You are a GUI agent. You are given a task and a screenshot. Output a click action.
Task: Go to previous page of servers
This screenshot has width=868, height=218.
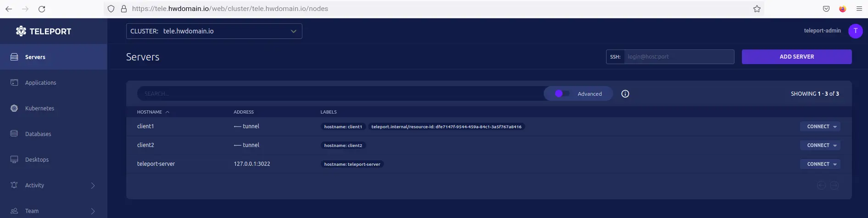(x=821, y=185)
